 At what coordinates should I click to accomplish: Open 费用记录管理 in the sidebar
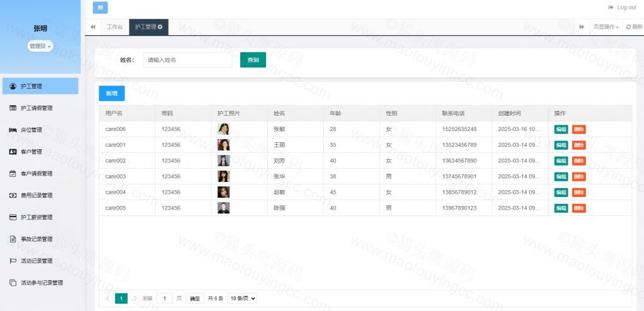[40, 195]
